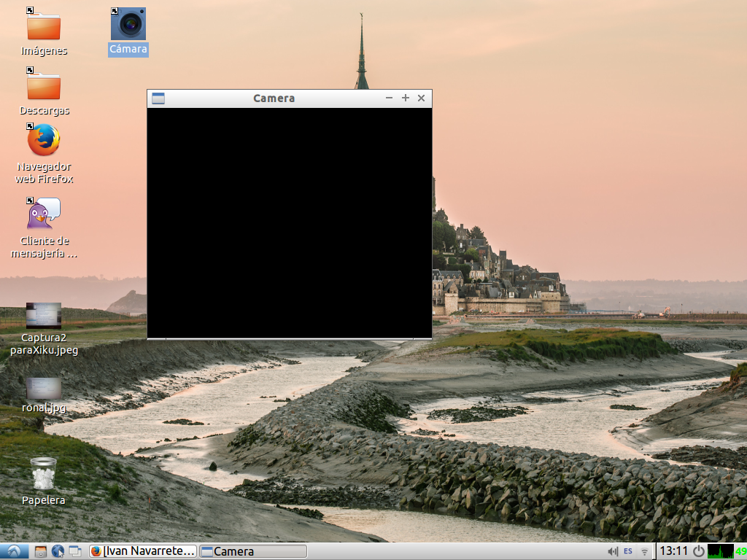Click show desktop taskbar icon
Viewport: 747px width, 560px height.
[x=75, y=551]
